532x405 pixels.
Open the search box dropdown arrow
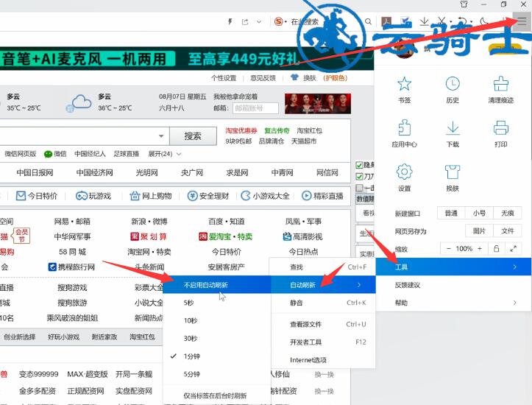161,136
